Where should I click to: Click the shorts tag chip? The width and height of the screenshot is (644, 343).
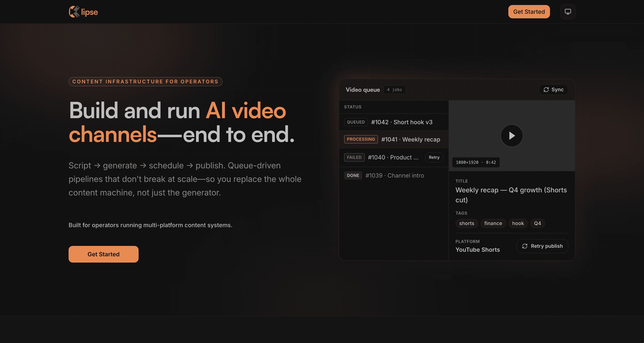click(x=466, y=223)
